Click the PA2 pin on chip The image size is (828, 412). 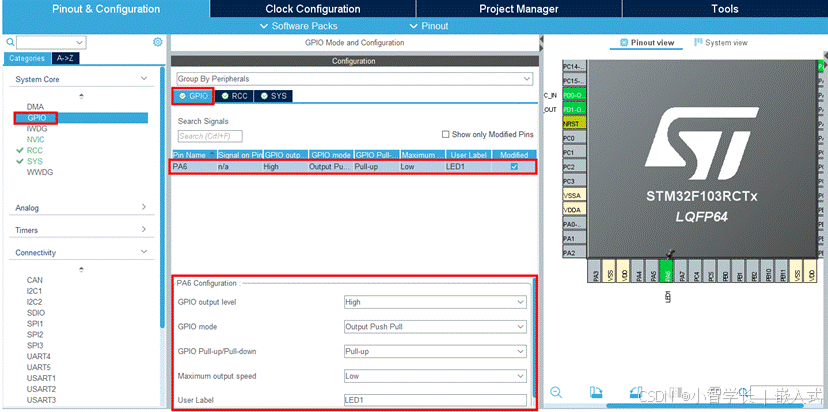coord(575,253)
